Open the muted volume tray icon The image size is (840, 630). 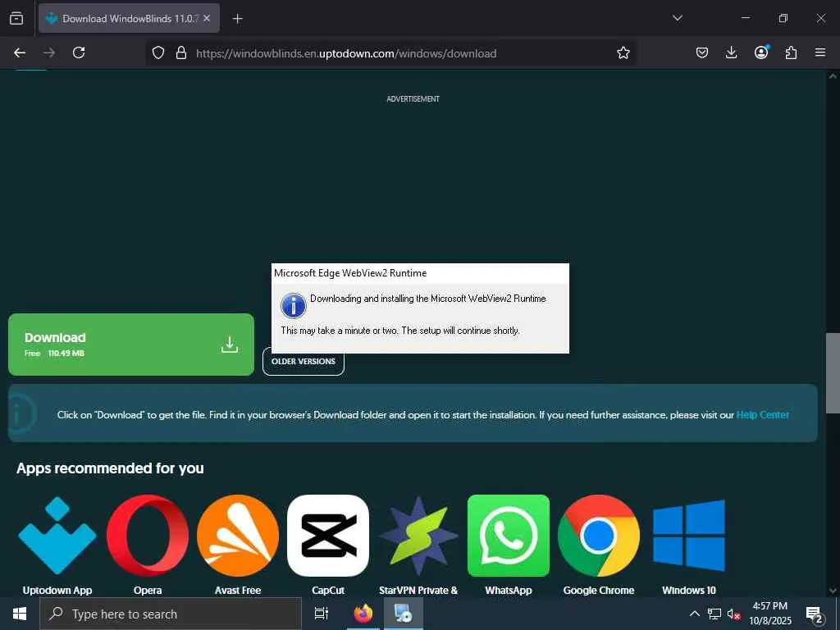pos(734,614)
